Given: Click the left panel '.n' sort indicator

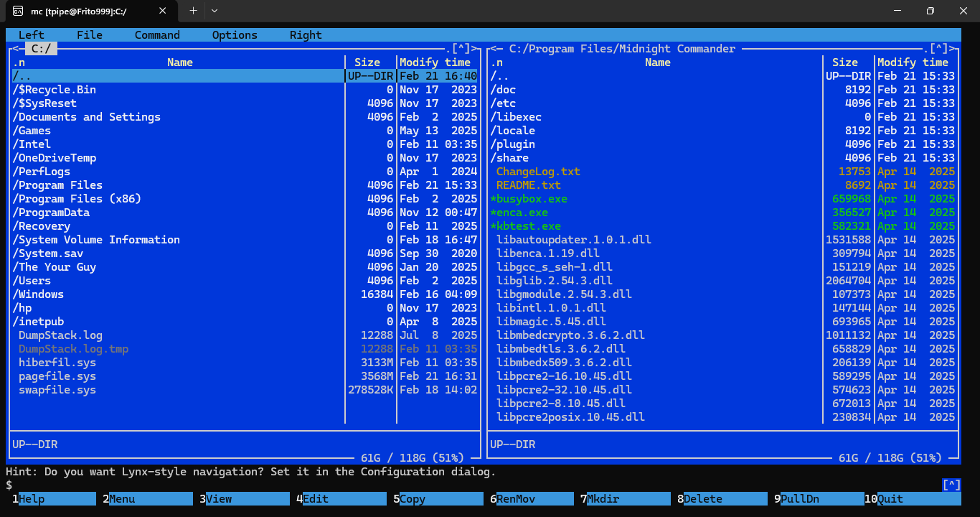Looking at the screenshot, I should point(19,62).
